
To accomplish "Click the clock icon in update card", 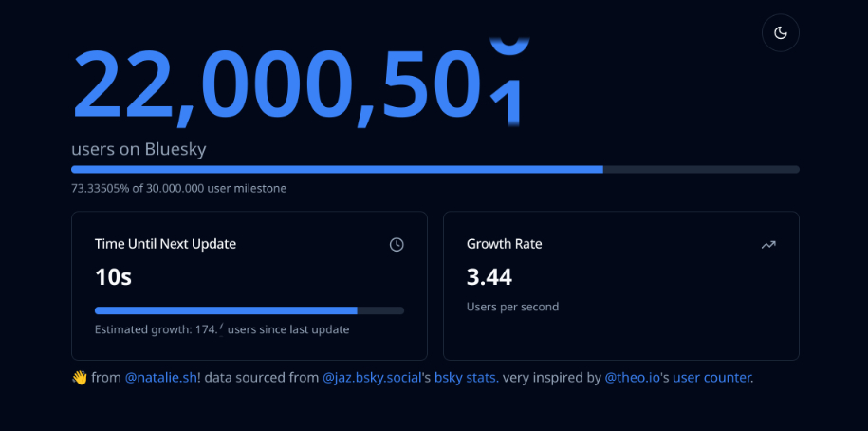I will tap(397, 245).
